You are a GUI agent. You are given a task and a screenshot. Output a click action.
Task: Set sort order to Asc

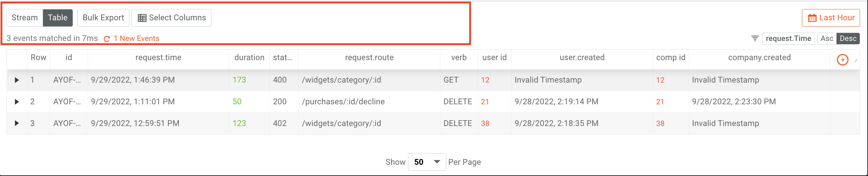pyautogui.click(x=827, y=38)
